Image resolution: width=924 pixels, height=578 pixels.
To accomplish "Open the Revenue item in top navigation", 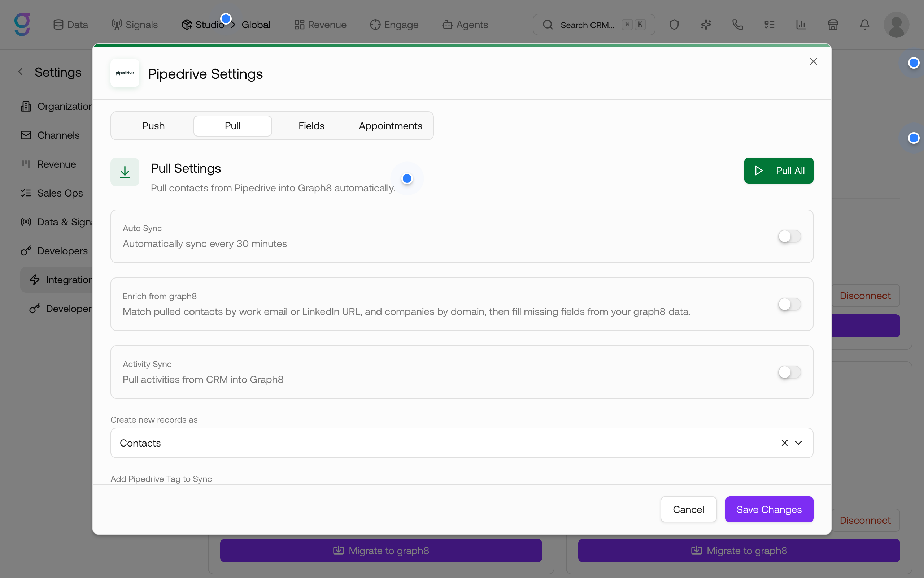I will (x=321, y=25).
